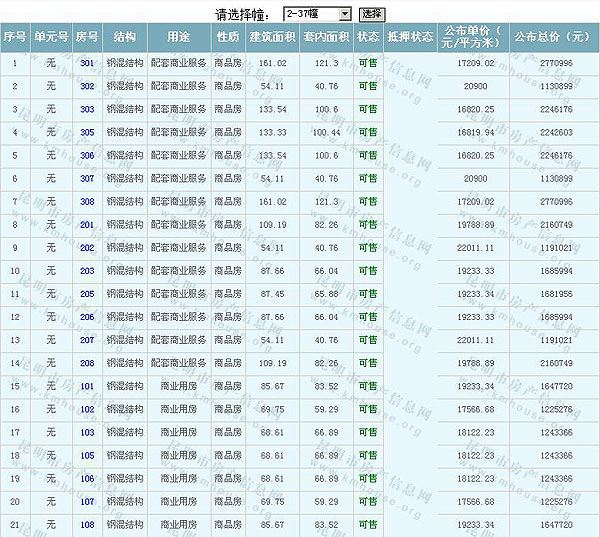
Task: Click the 抵押状态 column header
Action: (x=409, y=37)
